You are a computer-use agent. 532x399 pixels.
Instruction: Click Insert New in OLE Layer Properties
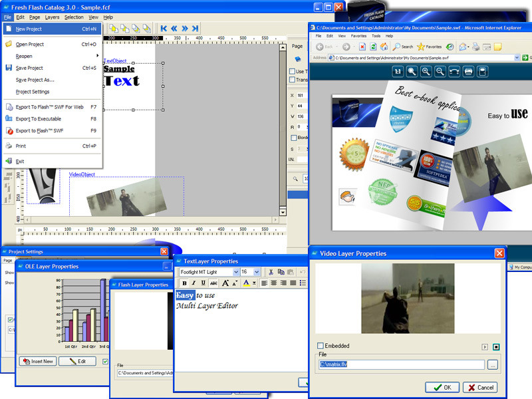tap(38, 361)
